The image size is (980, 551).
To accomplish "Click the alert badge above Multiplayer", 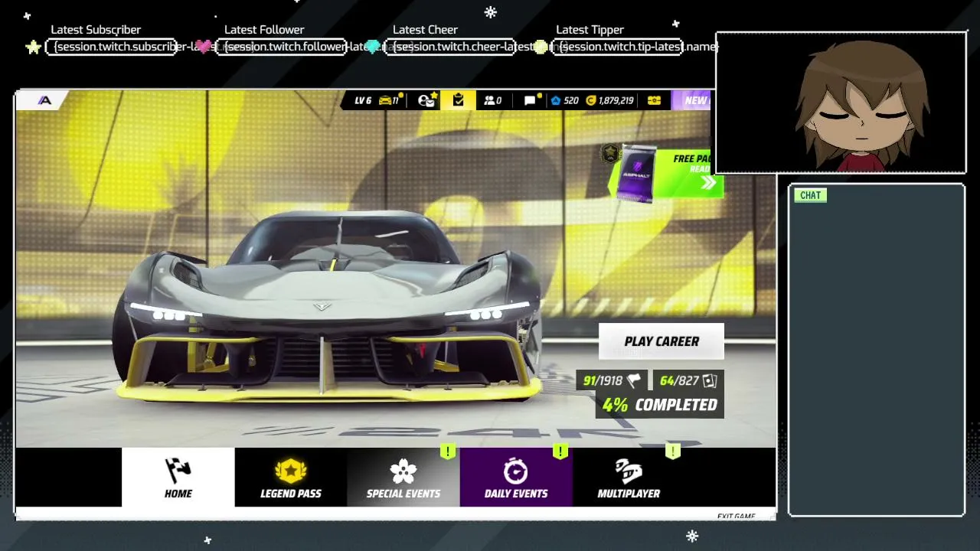I will pyautogui.click(x=673, y=452).
